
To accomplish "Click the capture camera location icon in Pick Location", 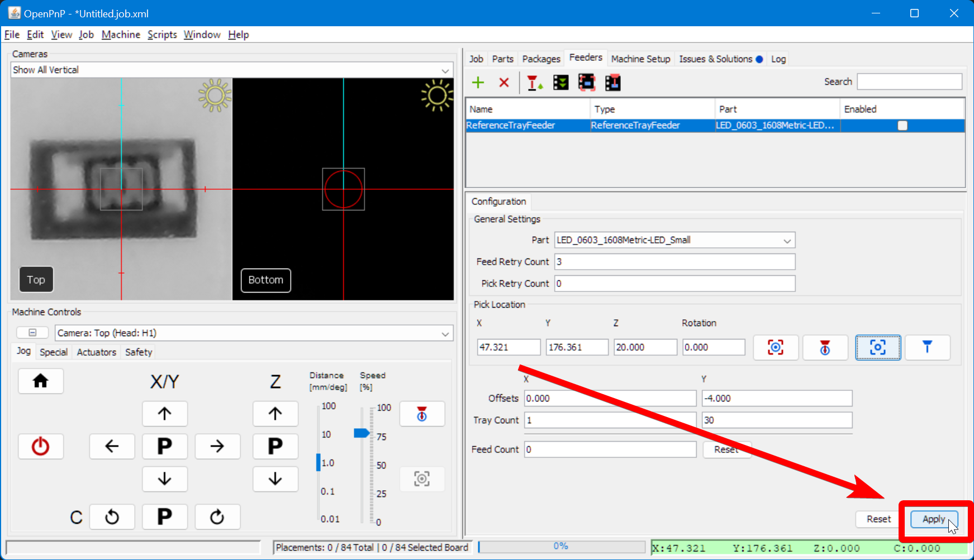I will pos(775,347).
